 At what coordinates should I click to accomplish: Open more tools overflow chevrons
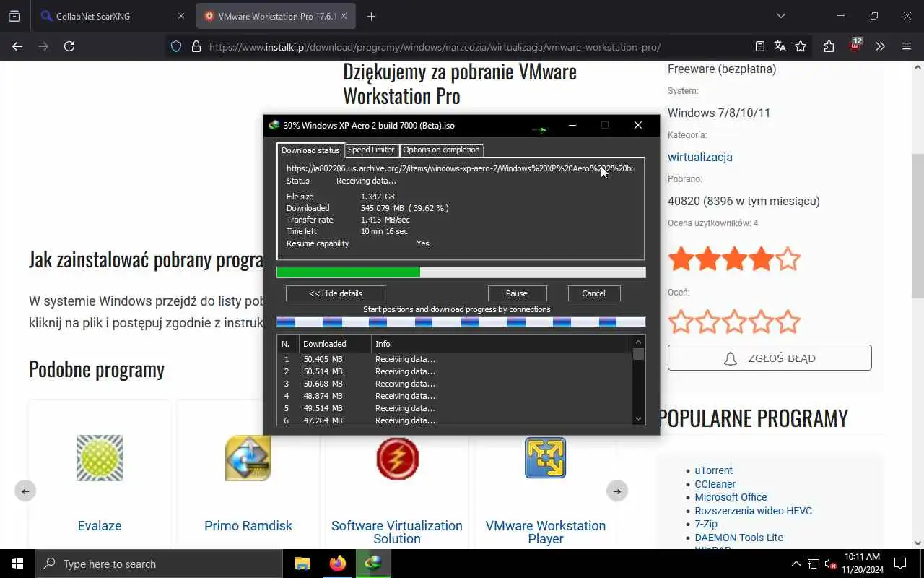point(880,46)
